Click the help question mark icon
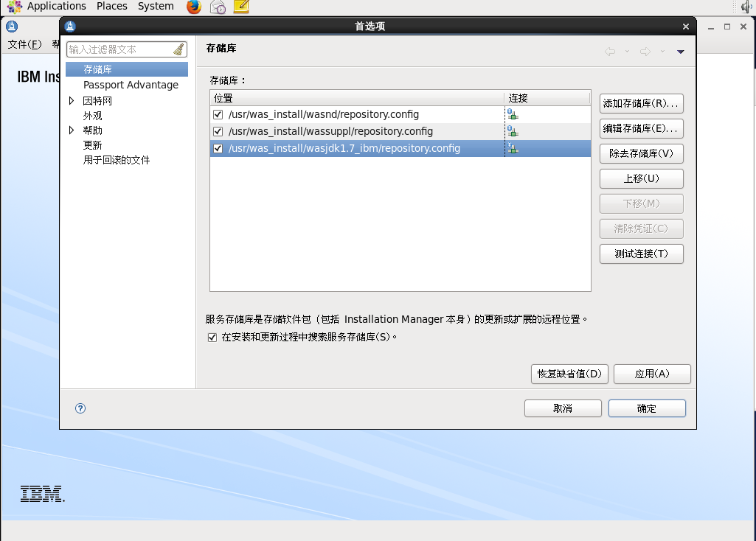 80,408
